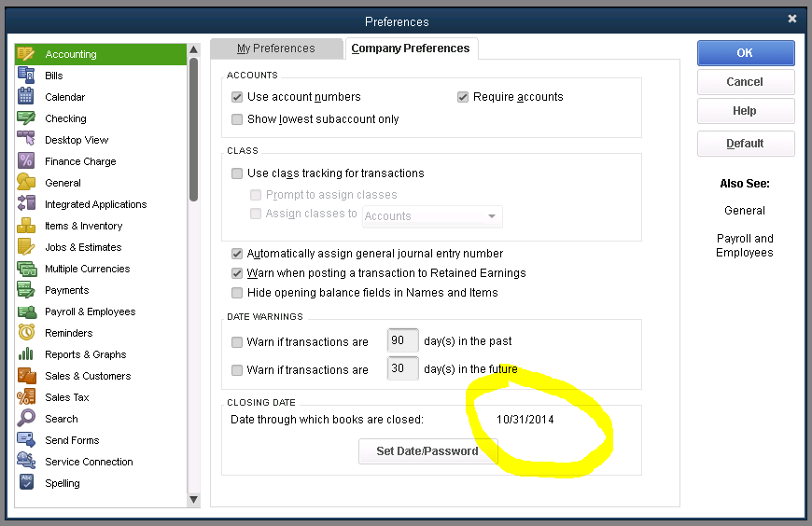This screenshot has height=526, width=812.
Task: Open the Calendar preferences icon
Action: click(26, 97)
